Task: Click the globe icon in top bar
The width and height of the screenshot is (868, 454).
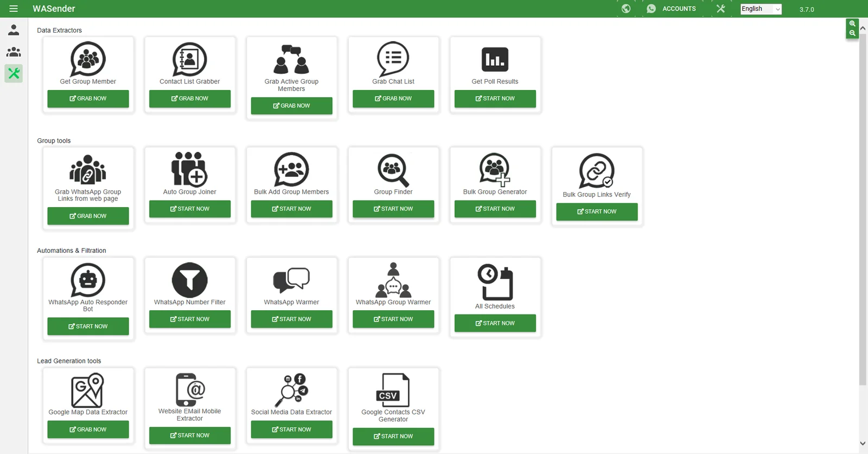Action: [x=626, y=9]
